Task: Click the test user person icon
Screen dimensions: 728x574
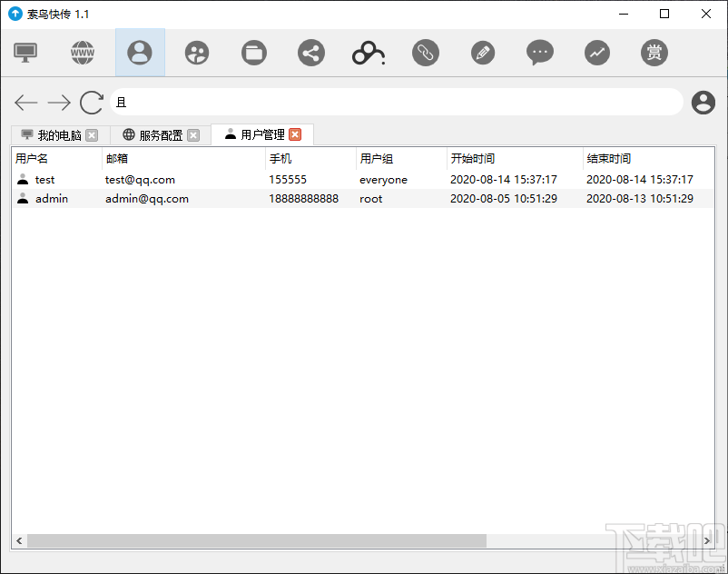Action: pyautogui.click(x=23, y=179)
